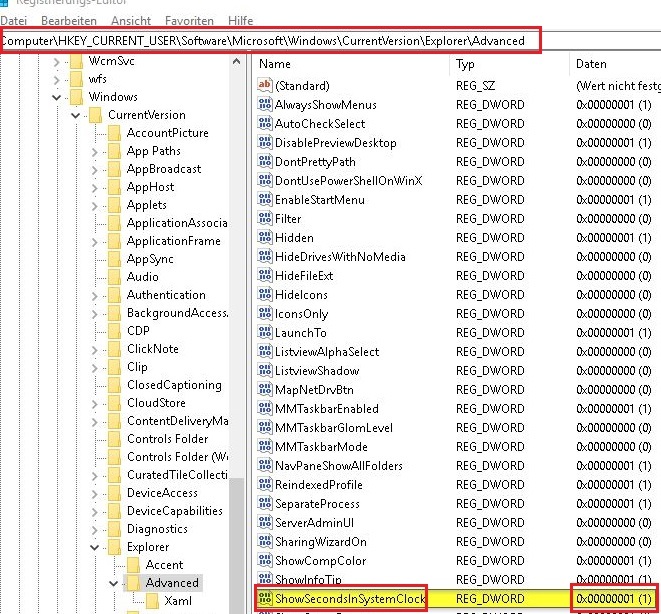Expand the Applets tree node

(x=94, y=206)
